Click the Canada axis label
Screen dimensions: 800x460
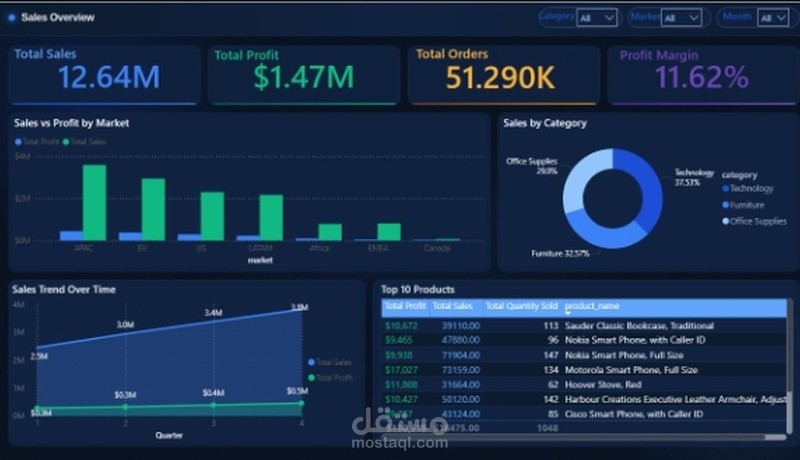(437, 248)
